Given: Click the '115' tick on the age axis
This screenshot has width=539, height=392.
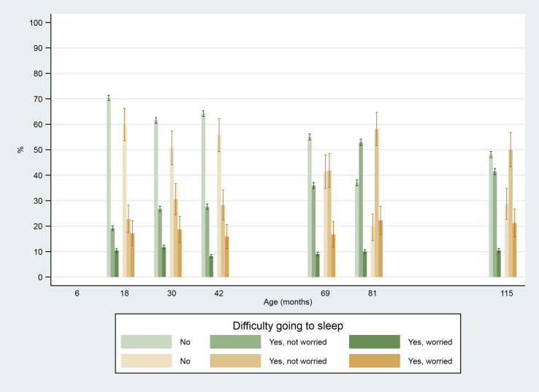Looking at the screenshot, I should pos(506,293).
